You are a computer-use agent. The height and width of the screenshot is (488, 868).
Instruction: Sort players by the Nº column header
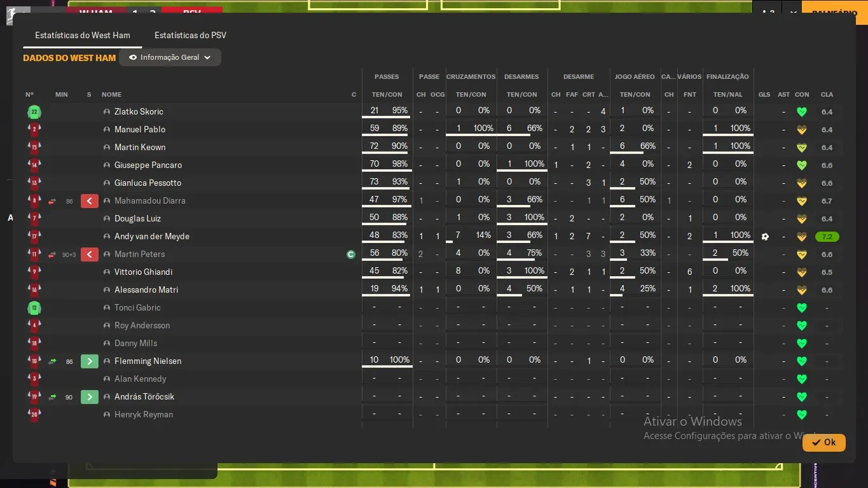click(x=29, y=95)
